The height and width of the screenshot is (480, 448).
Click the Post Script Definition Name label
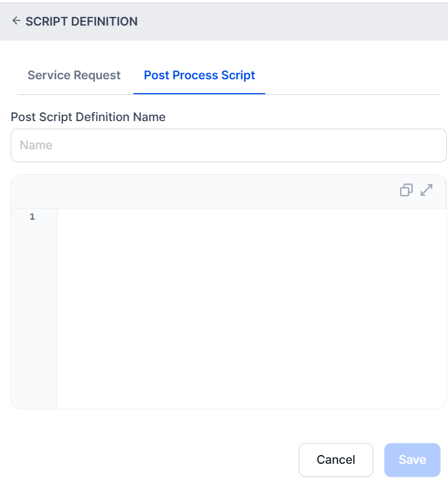coord(88,117)
